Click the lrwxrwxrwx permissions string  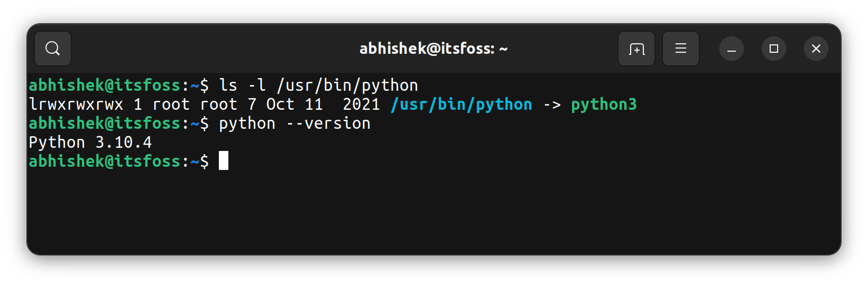coord(76,104)
